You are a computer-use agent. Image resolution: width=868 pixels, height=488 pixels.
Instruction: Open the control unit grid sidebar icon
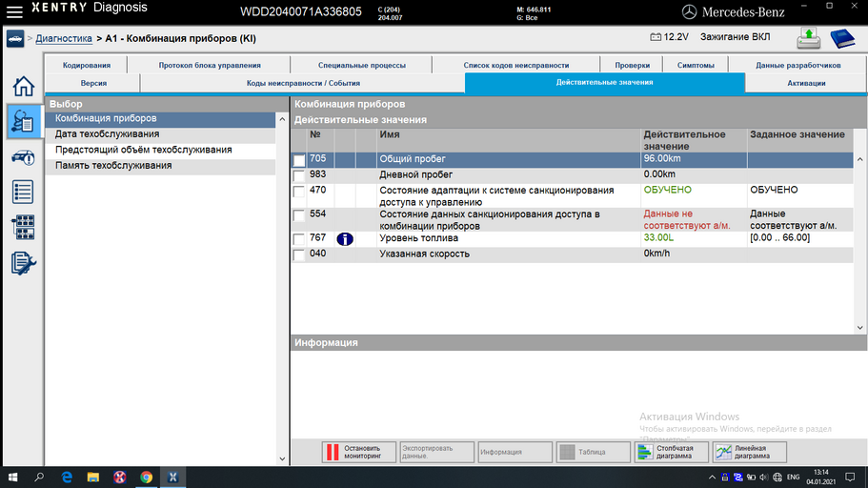click(23, 227)
